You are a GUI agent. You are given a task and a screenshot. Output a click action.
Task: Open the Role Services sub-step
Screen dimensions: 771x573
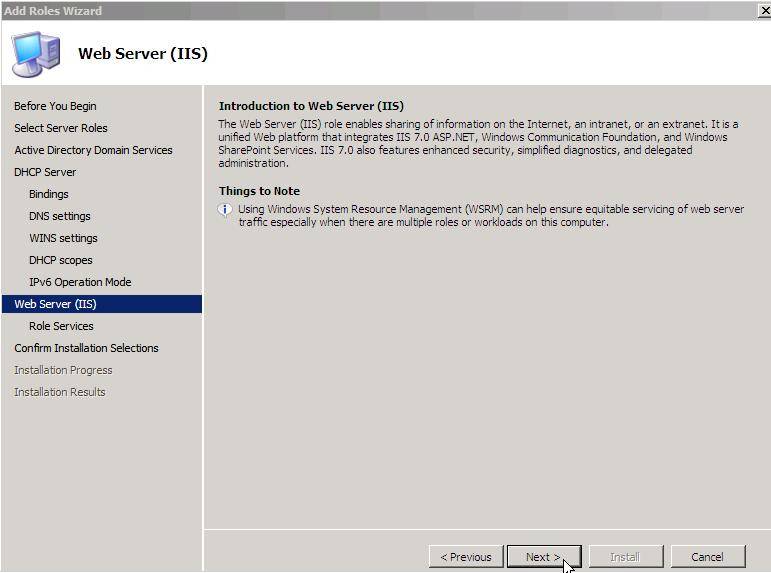point(61,326)
